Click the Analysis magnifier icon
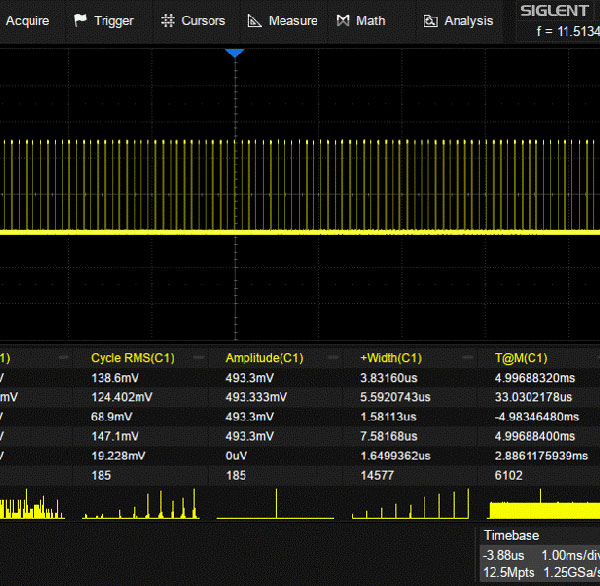600x586 pixels. point(431,21)
